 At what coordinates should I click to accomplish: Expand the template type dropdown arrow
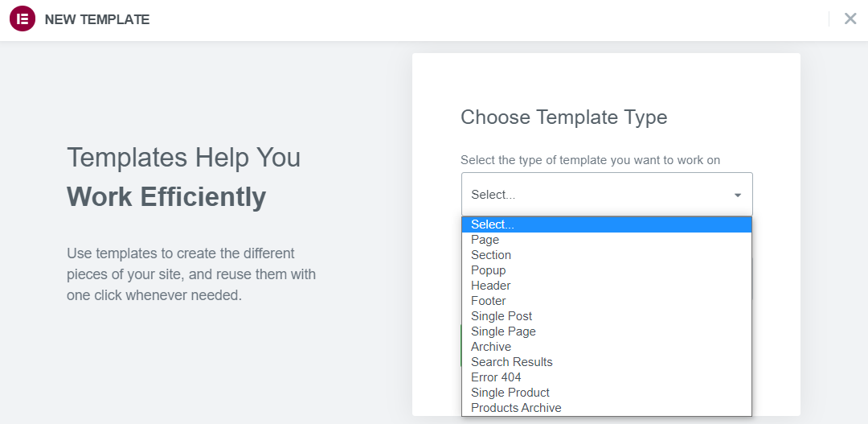click(738, 195)
